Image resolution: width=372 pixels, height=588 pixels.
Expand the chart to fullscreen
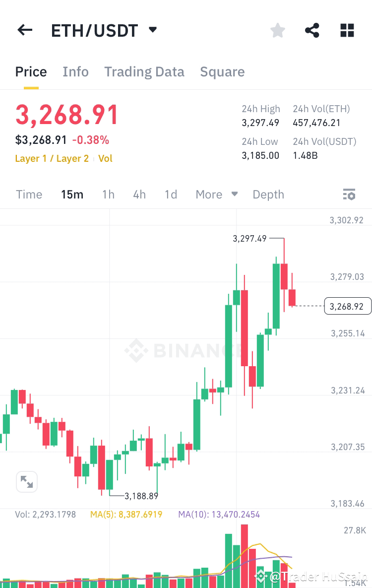point(27,482)
